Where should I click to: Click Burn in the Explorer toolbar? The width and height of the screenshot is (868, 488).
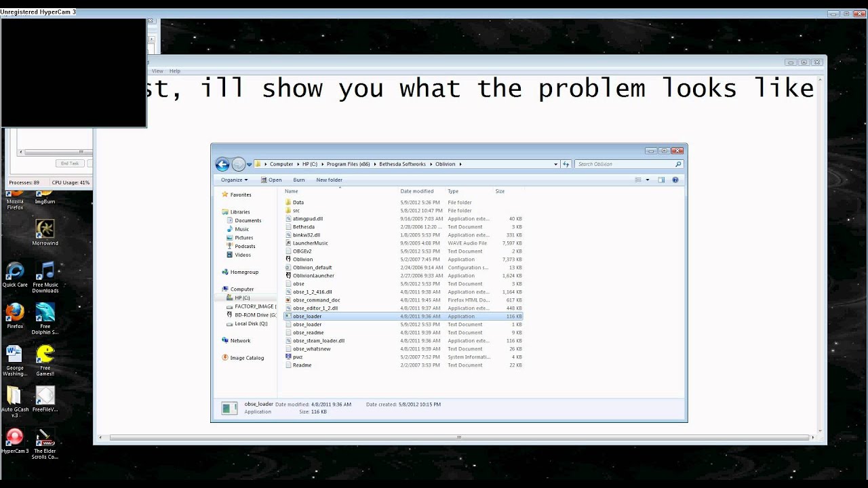(299, 180)
